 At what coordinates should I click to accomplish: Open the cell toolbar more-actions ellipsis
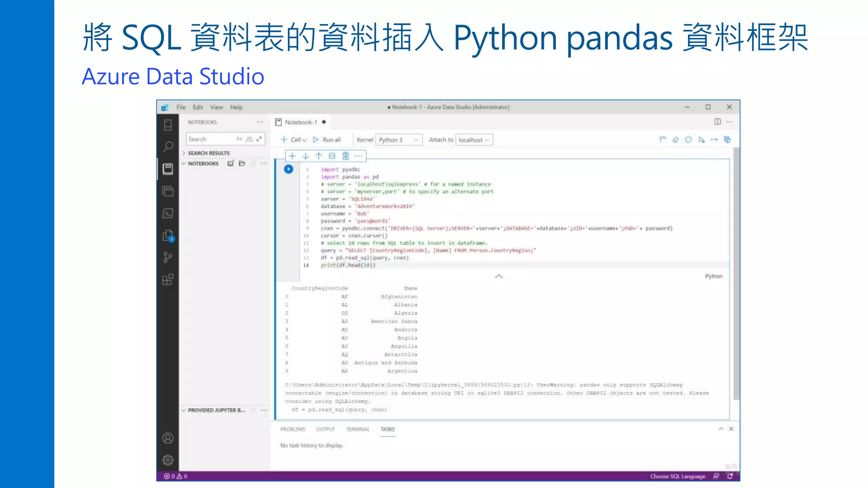coord(359,156)
